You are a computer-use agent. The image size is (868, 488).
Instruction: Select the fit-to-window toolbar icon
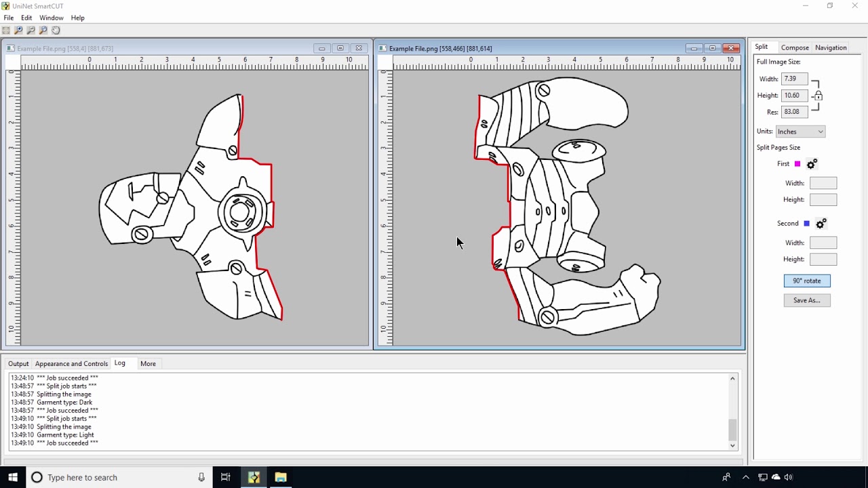(x=6, y=30)
